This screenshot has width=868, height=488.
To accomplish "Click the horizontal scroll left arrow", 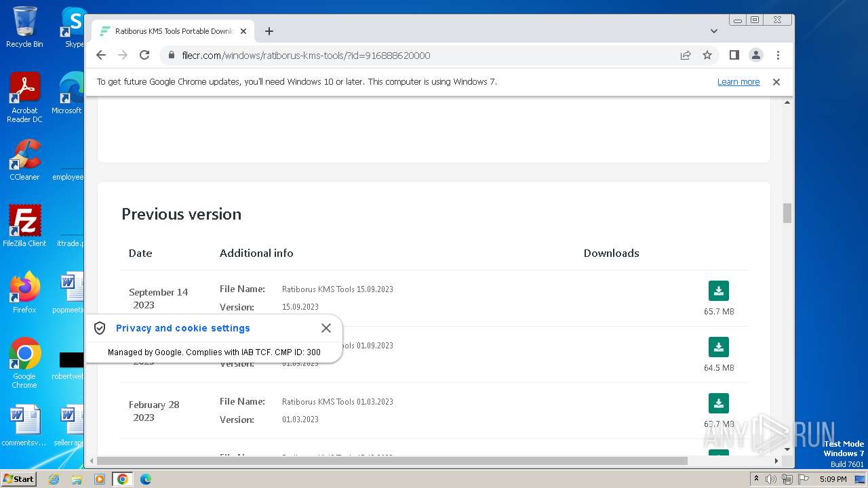I will (91, 461).
